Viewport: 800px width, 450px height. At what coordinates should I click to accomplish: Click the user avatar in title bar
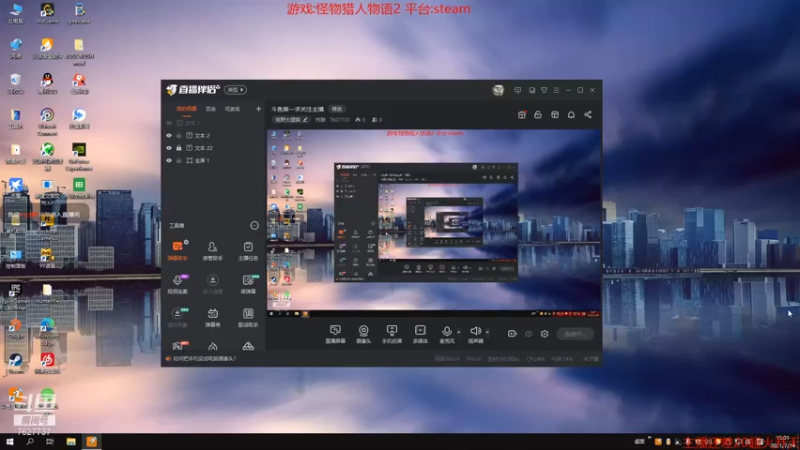click(x=498, y=90)
